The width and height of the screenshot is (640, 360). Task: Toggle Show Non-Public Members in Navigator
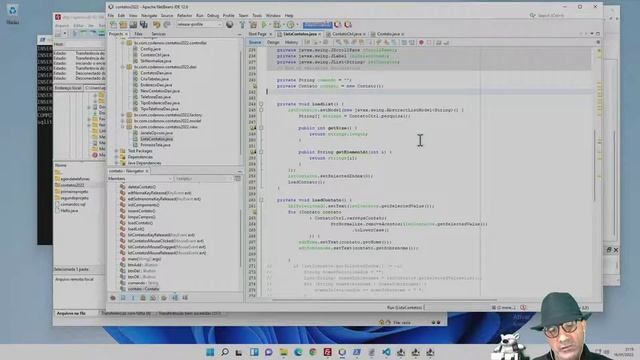143,298
